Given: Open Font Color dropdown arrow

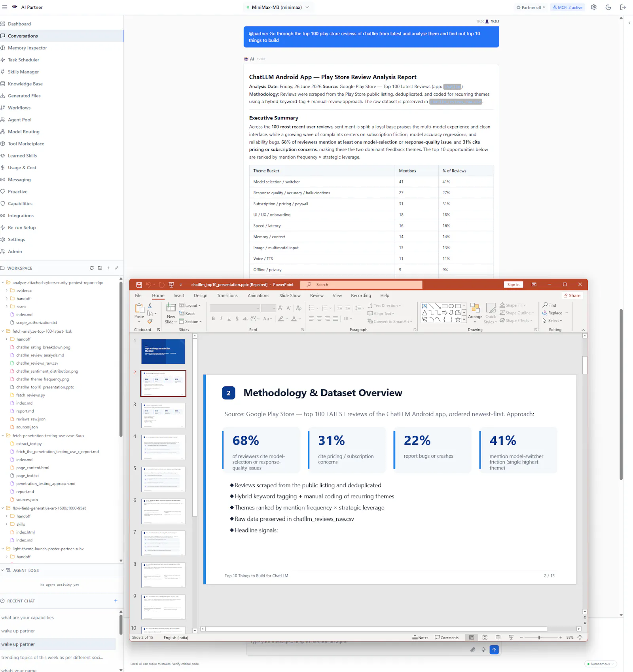Looking at the screenshot, I should click(x=299, y=319).
